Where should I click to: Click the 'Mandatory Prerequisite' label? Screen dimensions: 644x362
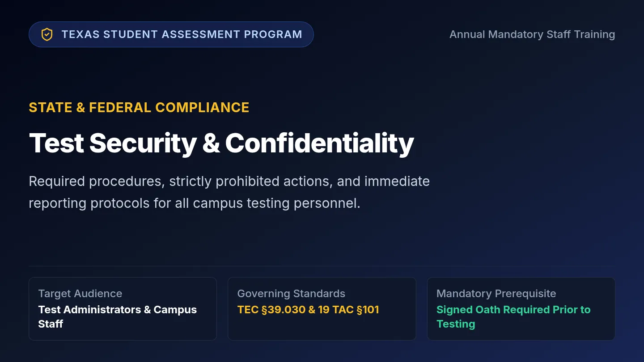[496, 294]
